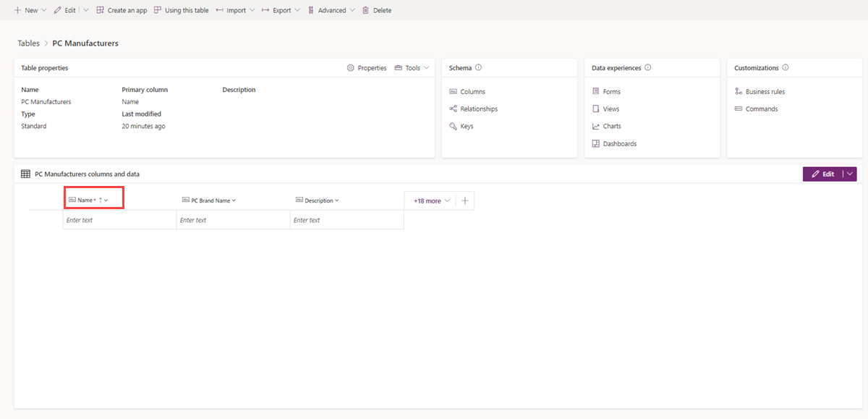The image size is (868, 419).
Task: Click the Schema info icon
Action: tap(479, 68)
